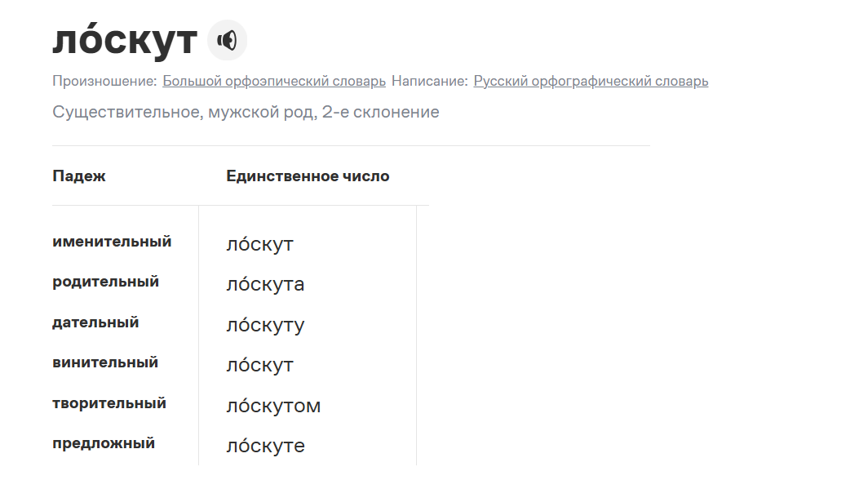The height and width of the screenshot is (489, 868).
Task: Select the дательный case label
Action: click(95, 322)
